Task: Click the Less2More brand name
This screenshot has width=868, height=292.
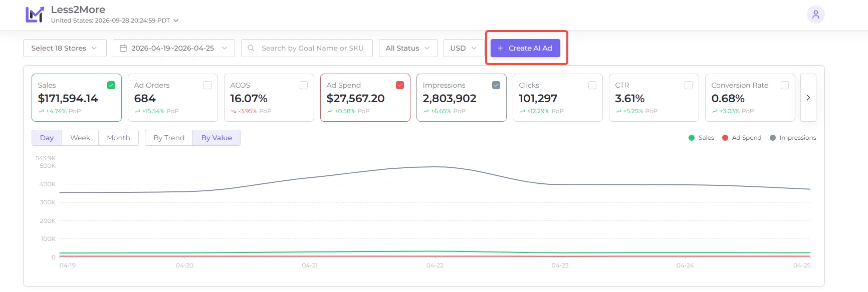Action: coord(78,10)
